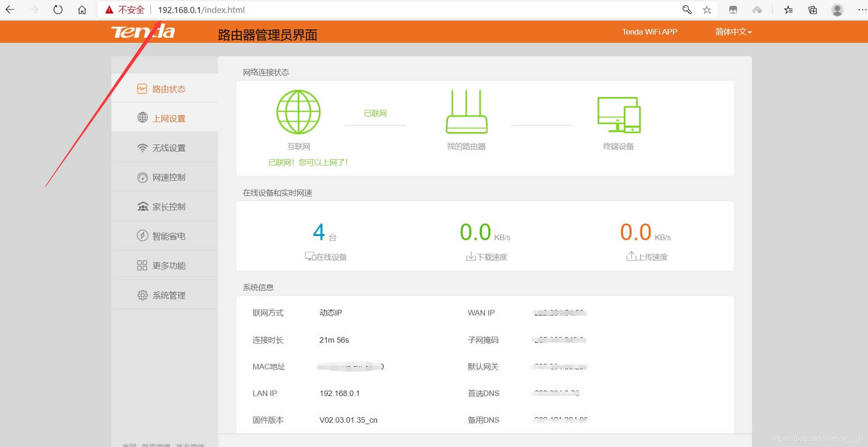Click the 在线设备 label
Screen dimensions: 868x447
click(331, 257)
